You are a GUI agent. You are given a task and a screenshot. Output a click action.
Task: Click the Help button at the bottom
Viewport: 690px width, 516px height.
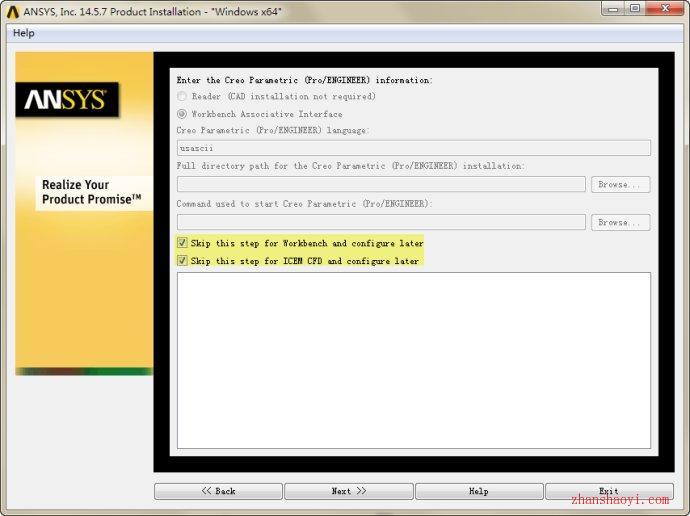tap(479, 491)
